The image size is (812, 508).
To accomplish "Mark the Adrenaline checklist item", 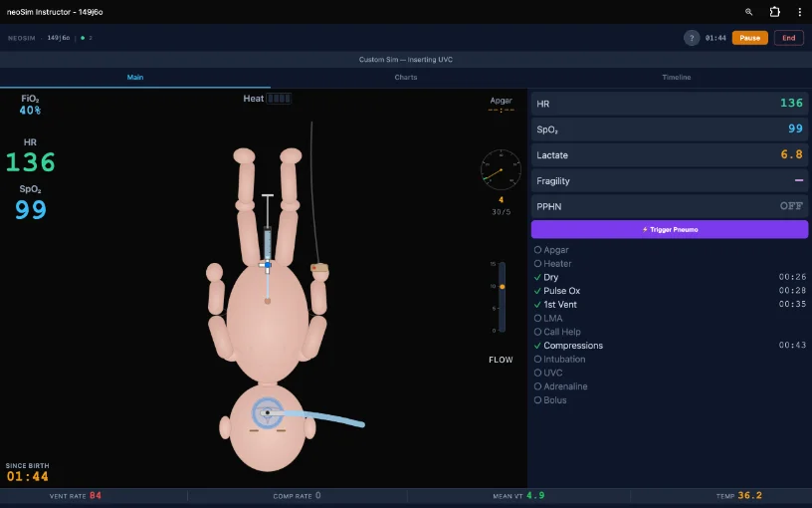I will click(560, 386).
